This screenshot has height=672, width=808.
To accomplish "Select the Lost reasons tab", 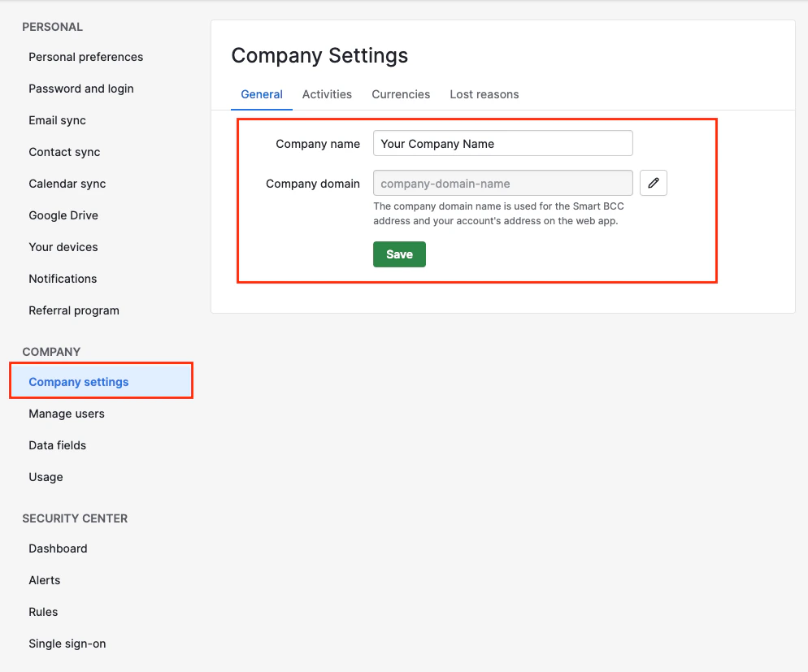I will pos(484,94).
